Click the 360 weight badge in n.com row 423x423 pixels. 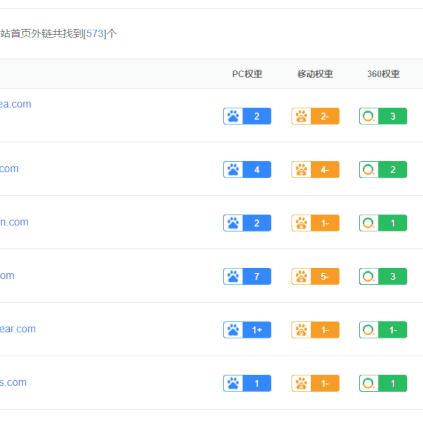[383, 223]
